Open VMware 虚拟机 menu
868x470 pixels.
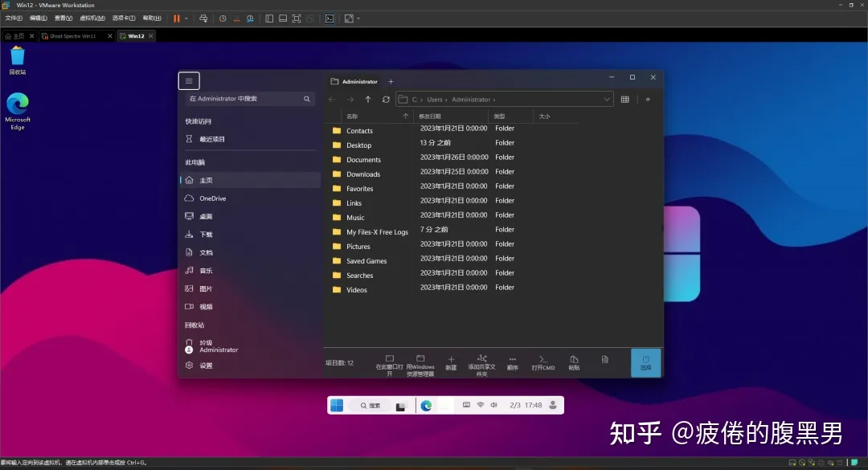(x=92, y=18)
